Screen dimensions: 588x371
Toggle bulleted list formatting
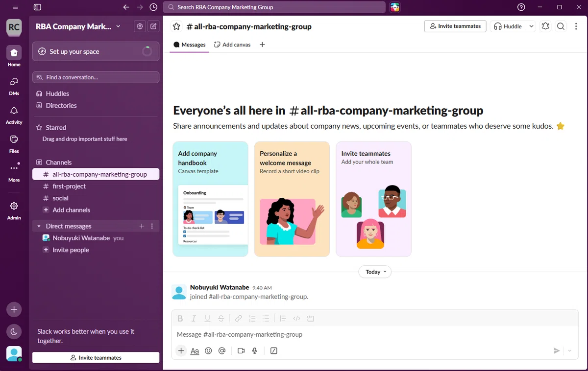(x=266, y=318)
